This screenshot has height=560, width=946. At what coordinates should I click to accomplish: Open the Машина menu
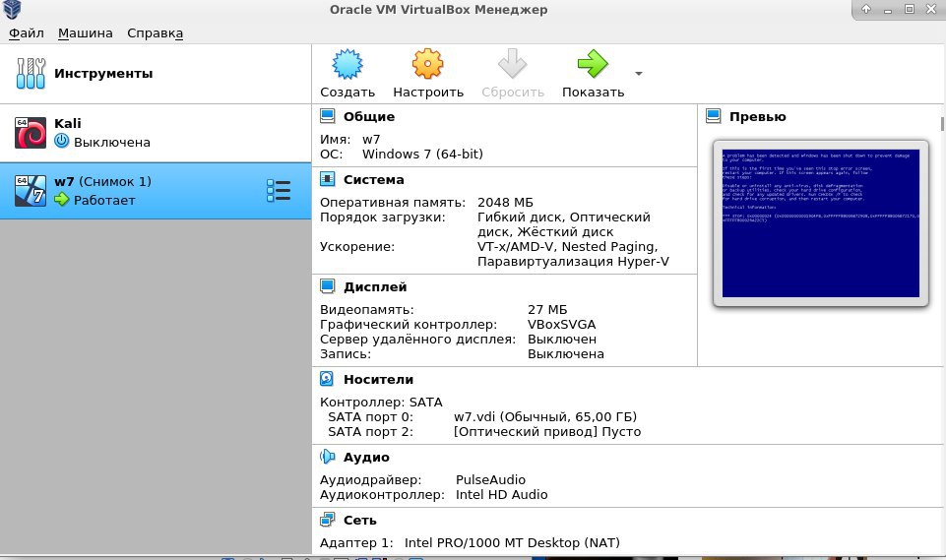(x=85, y=33)
